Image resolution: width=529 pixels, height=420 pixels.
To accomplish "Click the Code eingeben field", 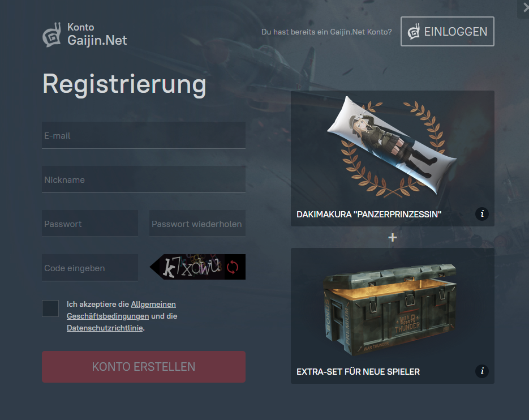I will tap(90, 268).
